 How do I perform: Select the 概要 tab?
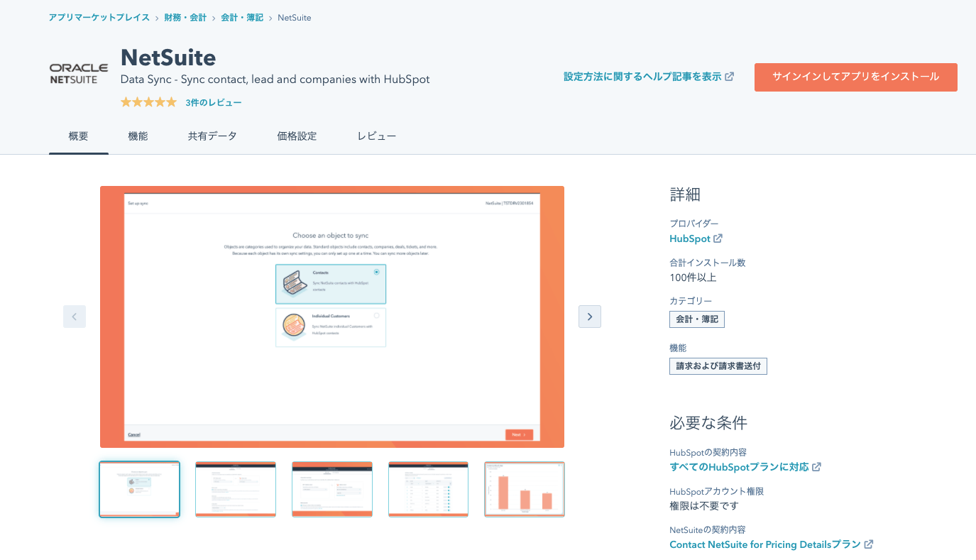79,136
